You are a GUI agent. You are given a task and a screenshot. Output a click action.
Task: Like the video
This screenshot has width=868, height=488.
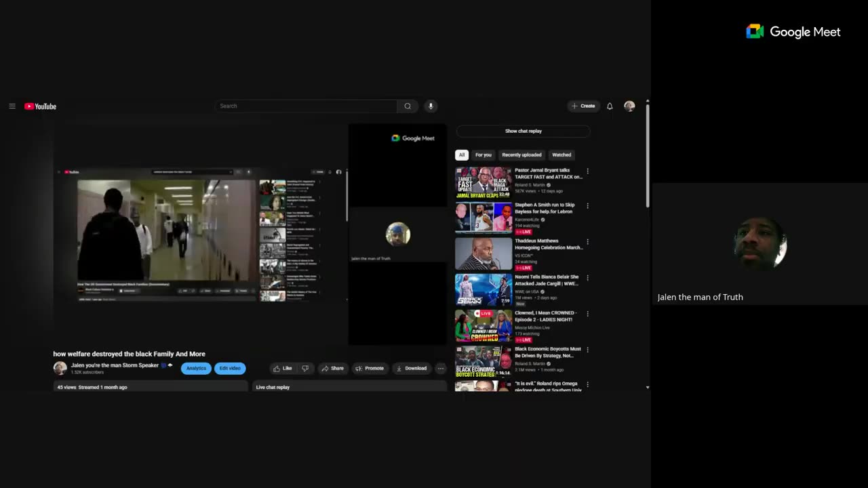click(x=283, y=368)
